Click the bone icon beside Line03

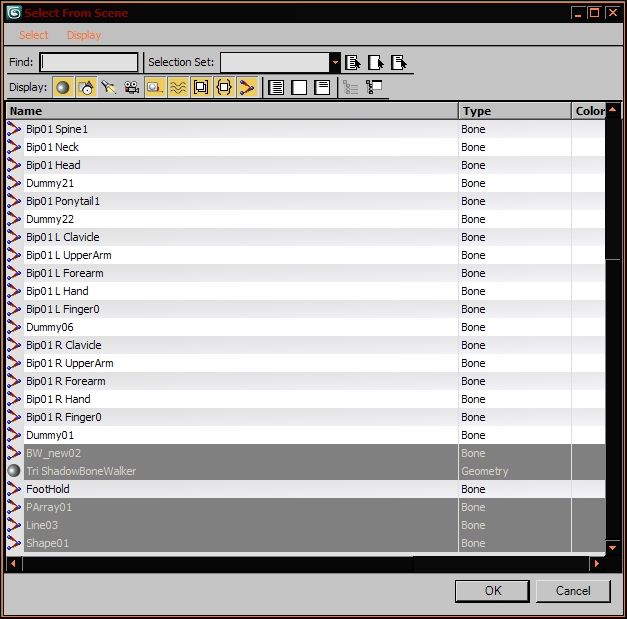(14, 525)
